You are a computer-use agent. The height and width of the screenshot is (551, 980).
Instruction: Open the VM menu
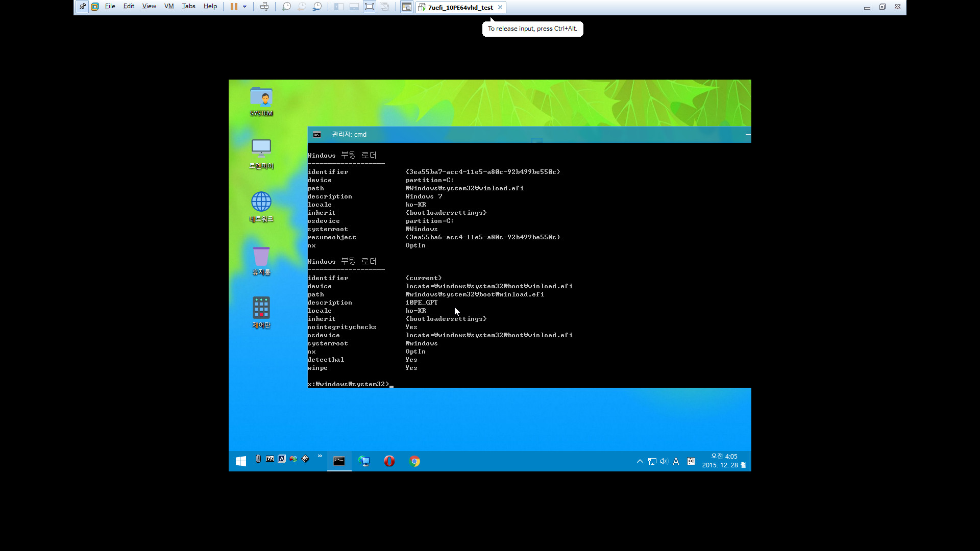pos(169,7)
